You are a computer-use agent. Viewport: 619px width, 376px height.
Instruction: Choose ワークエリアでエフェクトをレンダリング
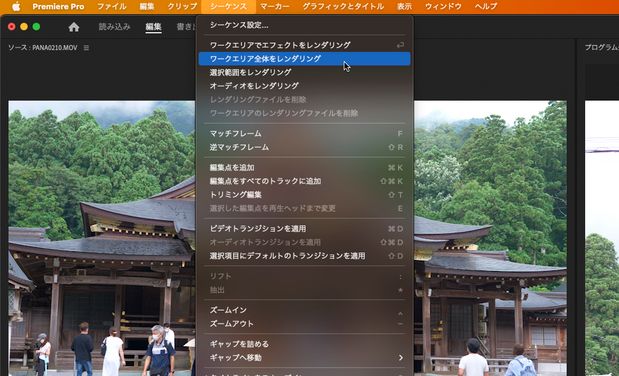pos(304,45)
